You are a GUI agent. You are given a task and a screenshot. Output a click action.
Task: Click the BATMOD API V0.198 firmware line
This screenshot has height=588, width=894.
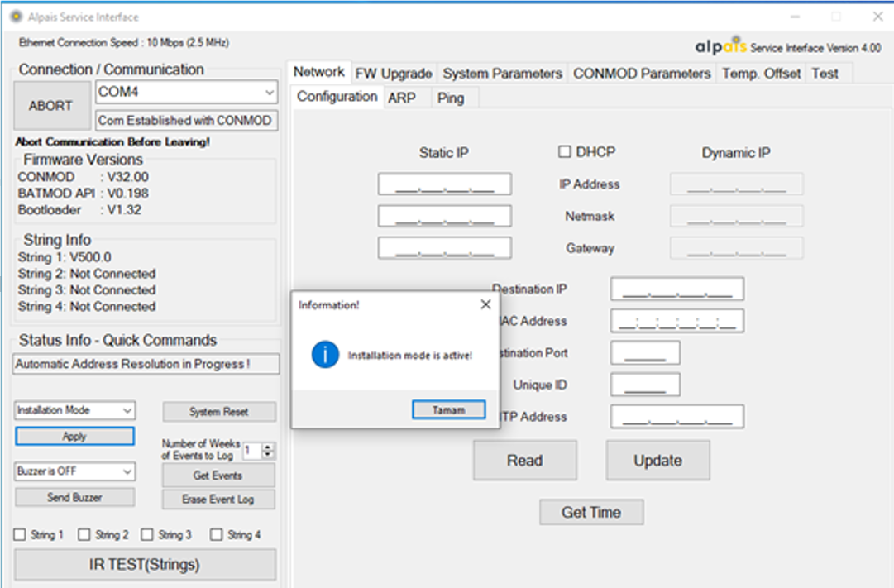pos(84,194)
